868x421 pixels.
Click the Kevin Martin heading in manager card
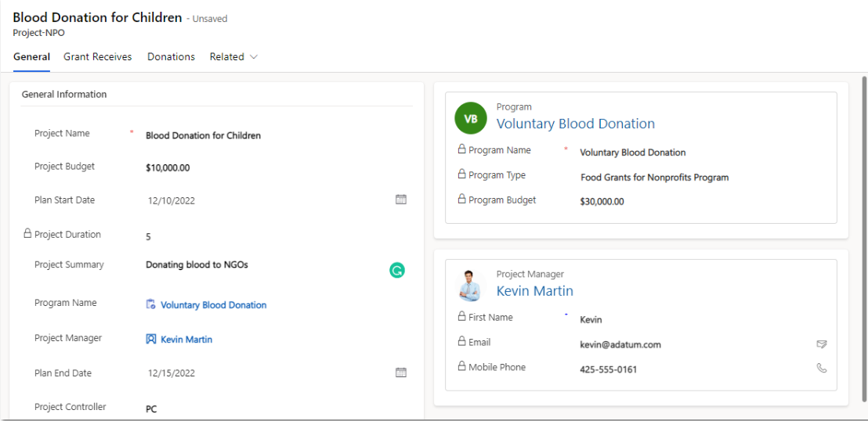[534, 291]
